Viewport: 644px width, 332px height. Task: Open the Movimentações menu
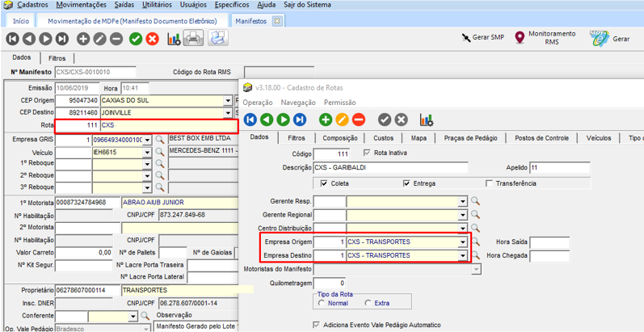(82, 5)
